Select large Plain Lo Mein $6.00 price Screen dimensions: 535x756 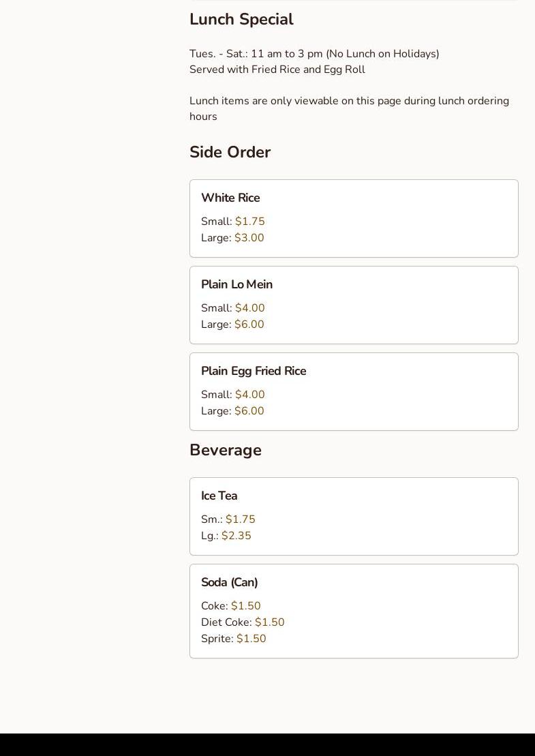[249, 324]
